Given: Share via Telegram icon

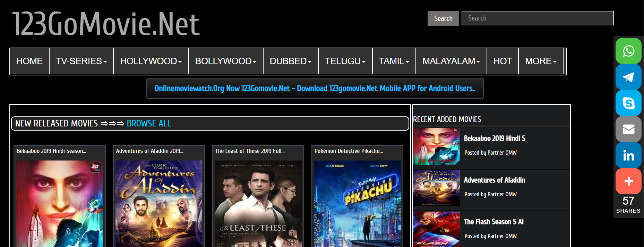Looking at the screenshot, I should (628, 77).
